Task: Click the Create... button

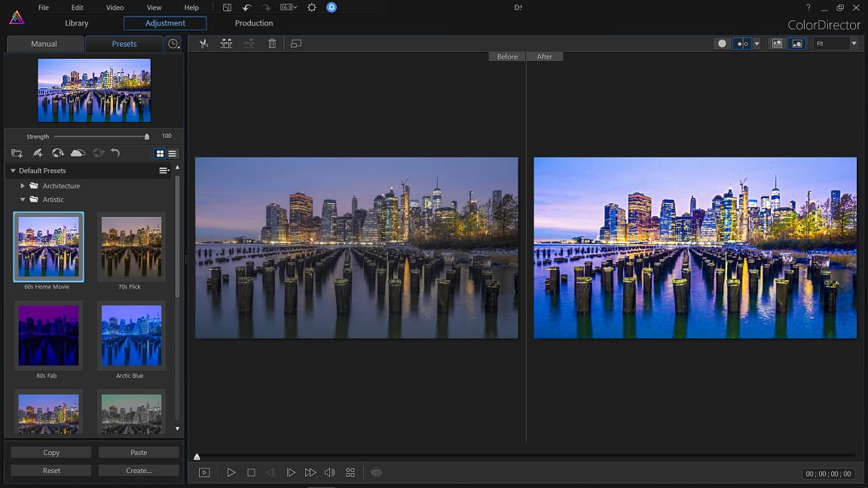Action: tap(139, 471)
